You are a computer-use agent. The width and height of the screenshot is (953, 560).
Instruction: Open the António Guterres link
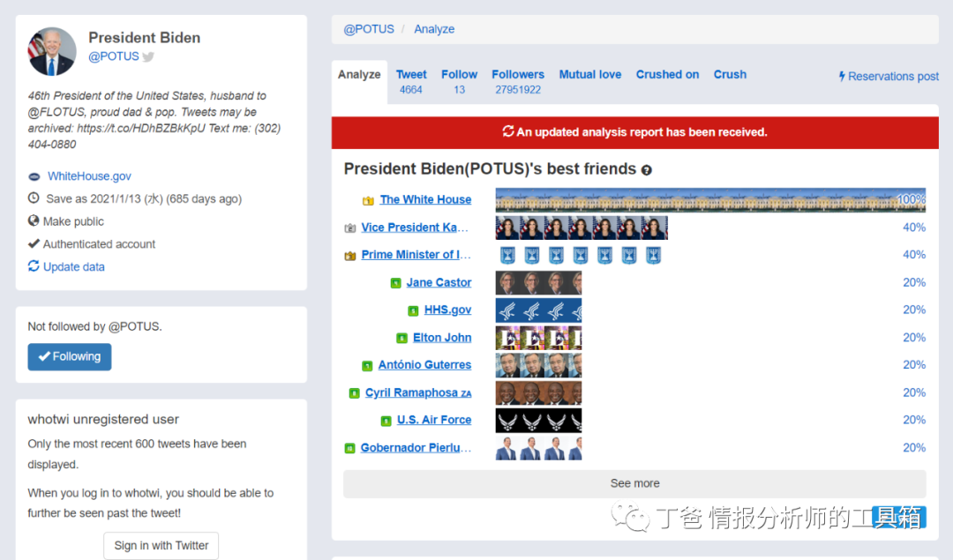[424, 365]
